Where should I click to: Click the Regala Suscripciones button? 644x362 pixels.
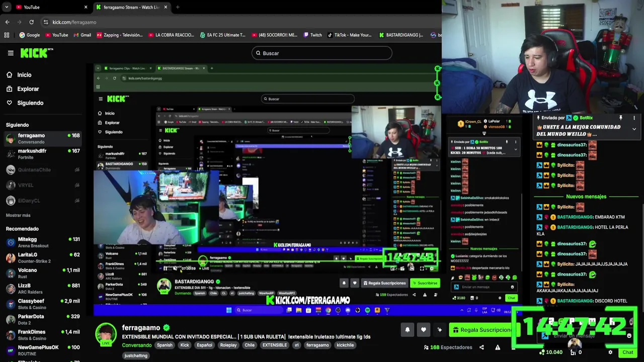point(481,330)
